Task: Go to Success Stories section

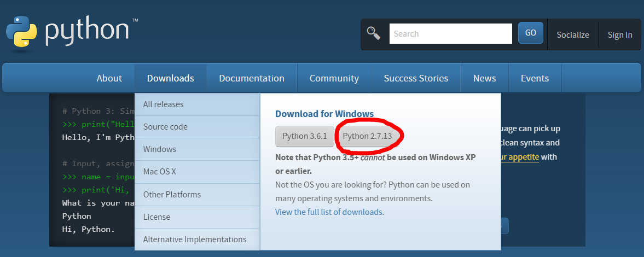Action: 415,78
